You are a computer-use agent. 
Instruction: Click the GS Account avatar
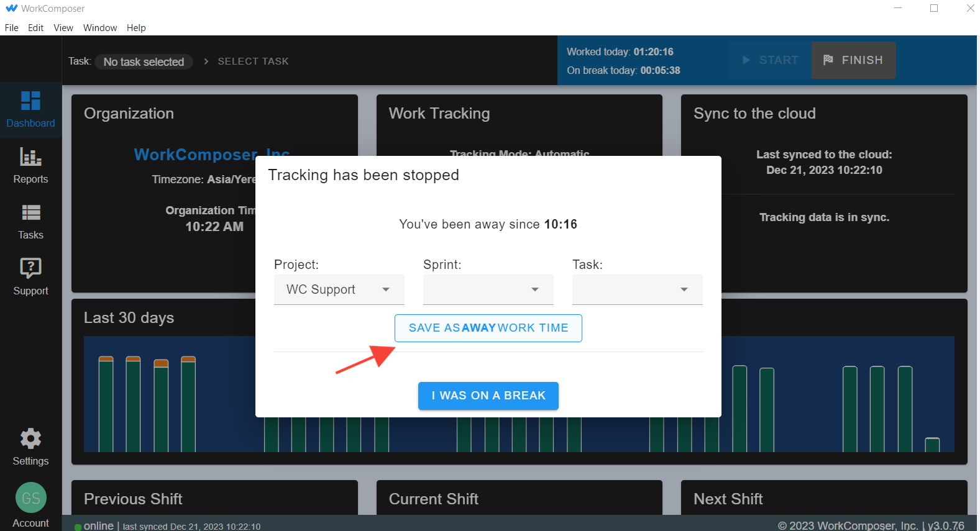(30, 498)
